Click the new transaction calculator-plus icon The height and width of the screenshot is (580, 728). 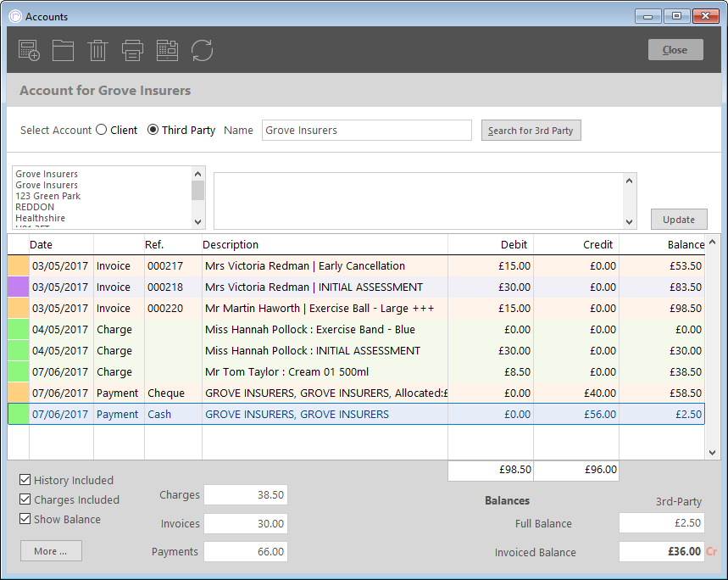tap(29, 50)
